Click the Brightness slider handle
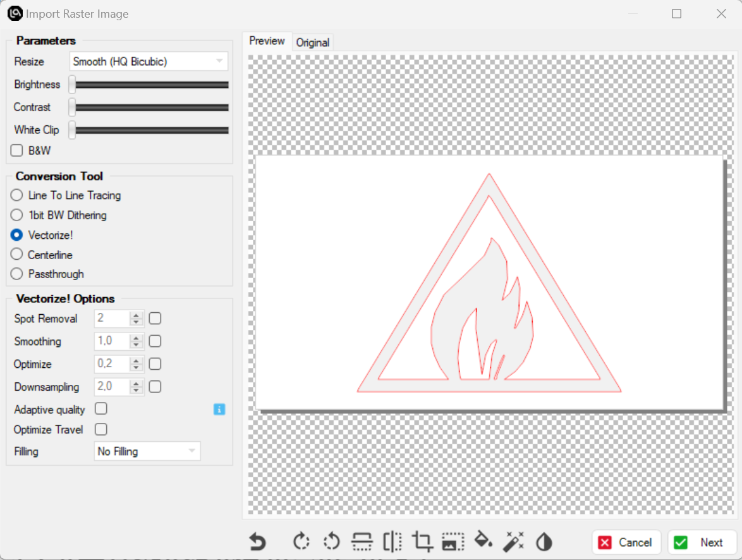The image size is (742, 560). point(73,84)
